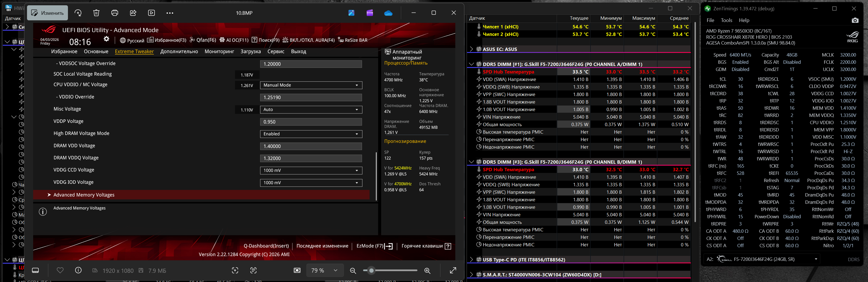Click the VDDSOC Voltage Override 1.20000 field

[311, 64]
